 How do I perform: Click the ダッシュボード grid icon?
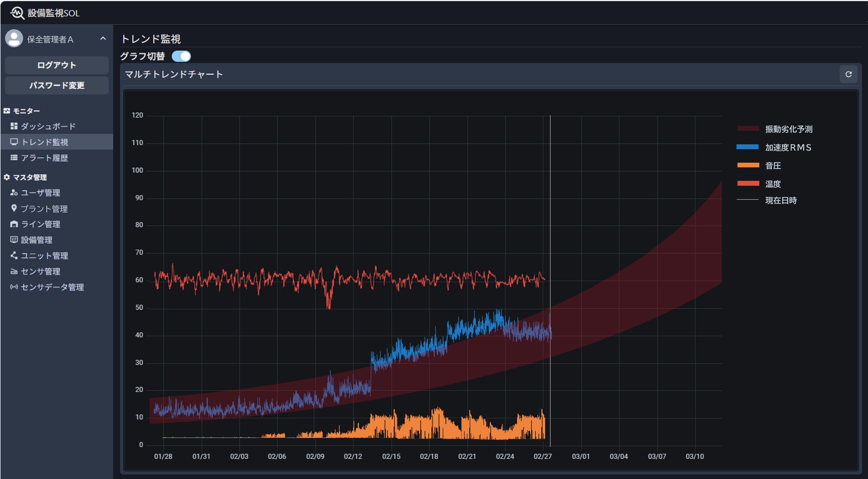point(14,126)
